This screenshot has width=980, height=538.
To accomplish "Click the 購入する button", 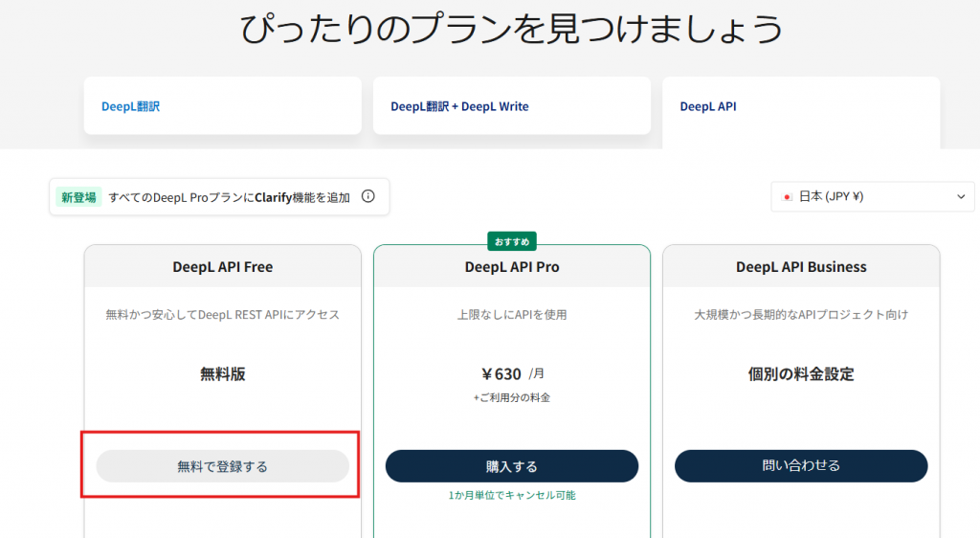I will 512,466.
